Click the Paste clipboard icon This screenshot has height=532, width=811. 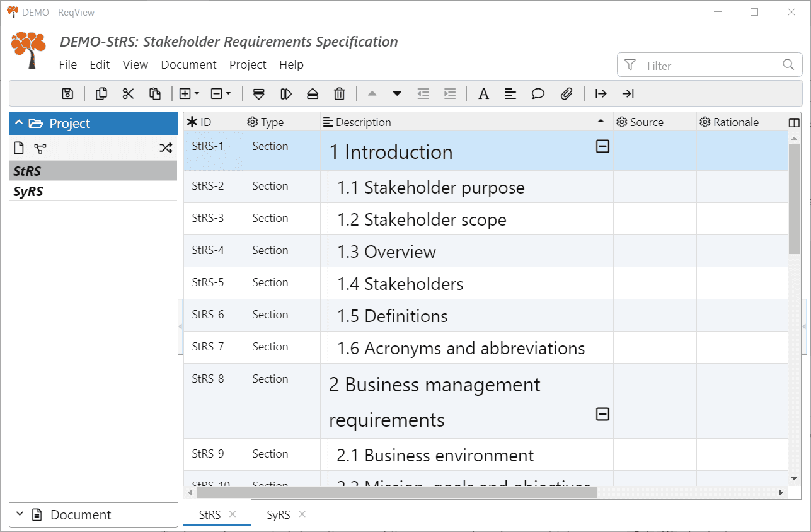click(155, 94)
